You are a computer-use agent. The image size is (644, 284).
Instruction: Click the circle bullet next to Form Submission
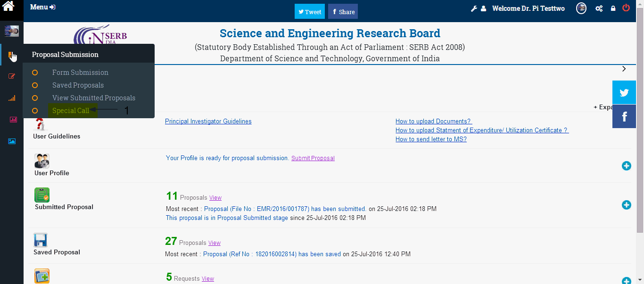pos(34,73)
